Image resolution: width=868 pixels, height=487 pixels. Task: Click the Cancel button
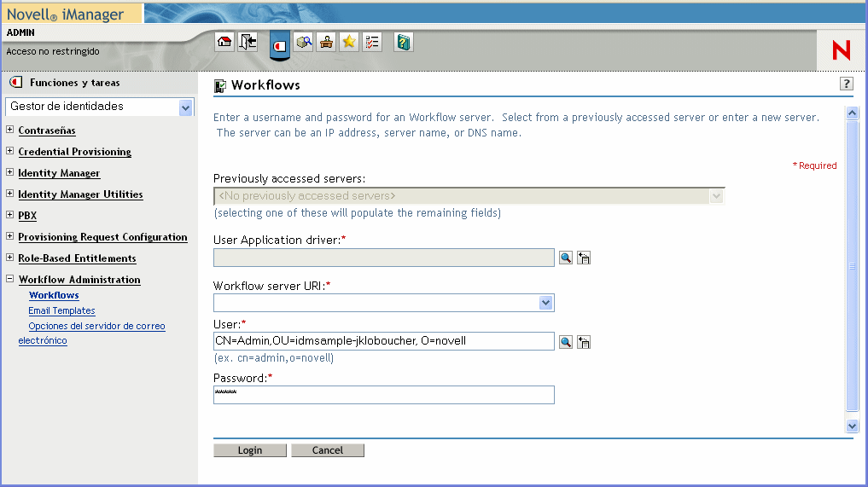coord(327,450)
